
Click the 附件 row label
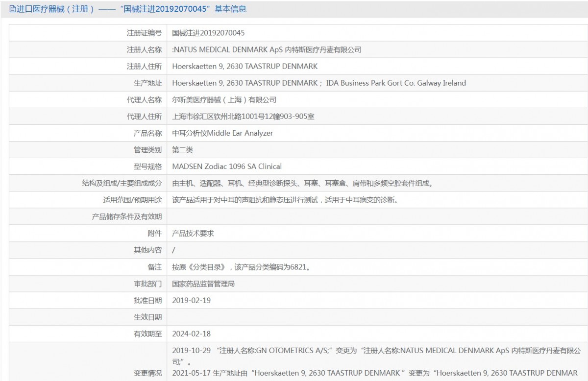pos(154,234)
